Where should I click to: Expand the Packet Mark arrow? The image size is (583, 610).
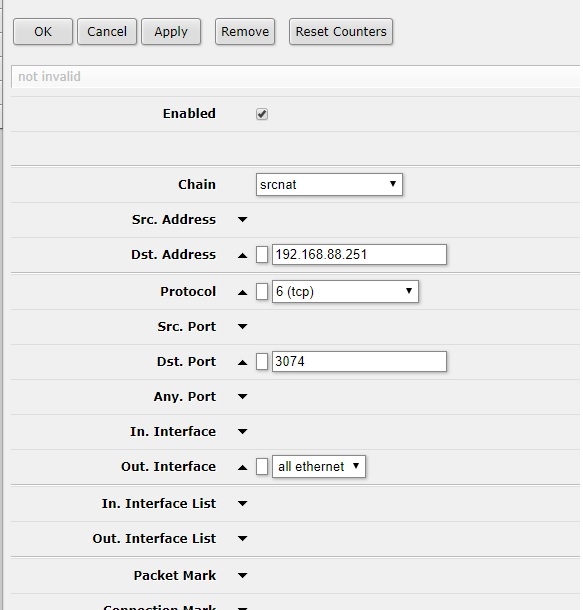coord(242,575)
